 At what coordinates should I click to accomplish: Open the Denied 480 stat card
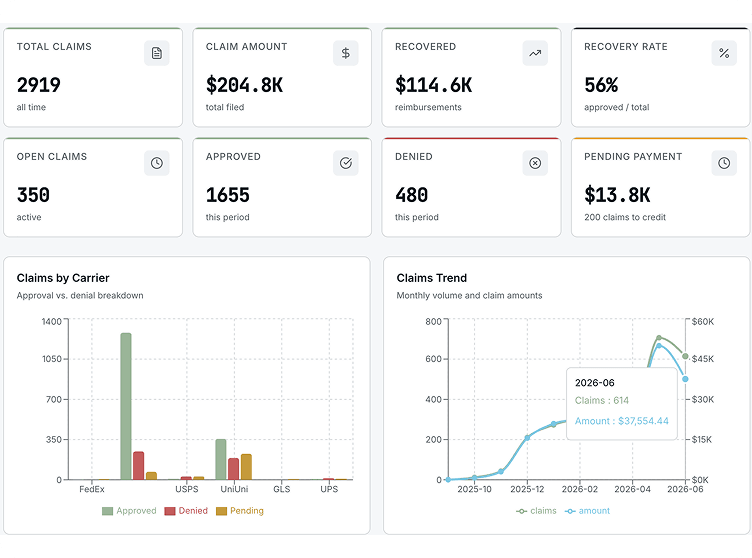click(471, 188)
